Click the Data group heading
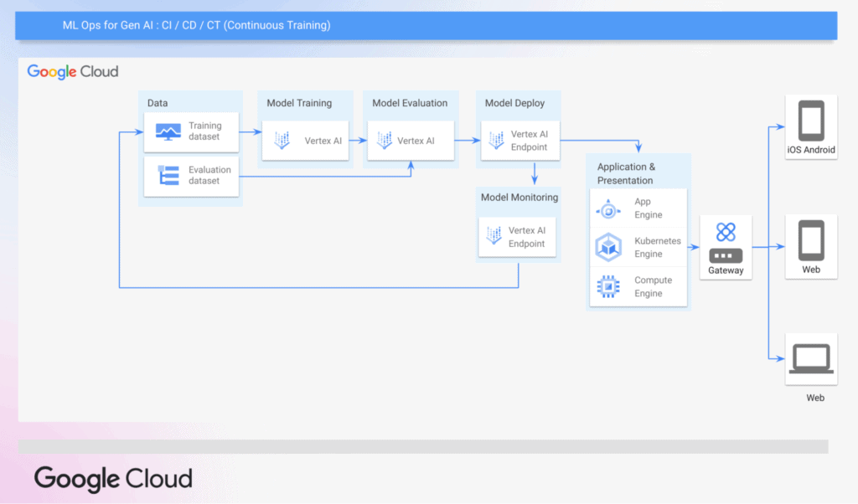The width and height of the screenshot is (858, 504). [x=158, y=103]
